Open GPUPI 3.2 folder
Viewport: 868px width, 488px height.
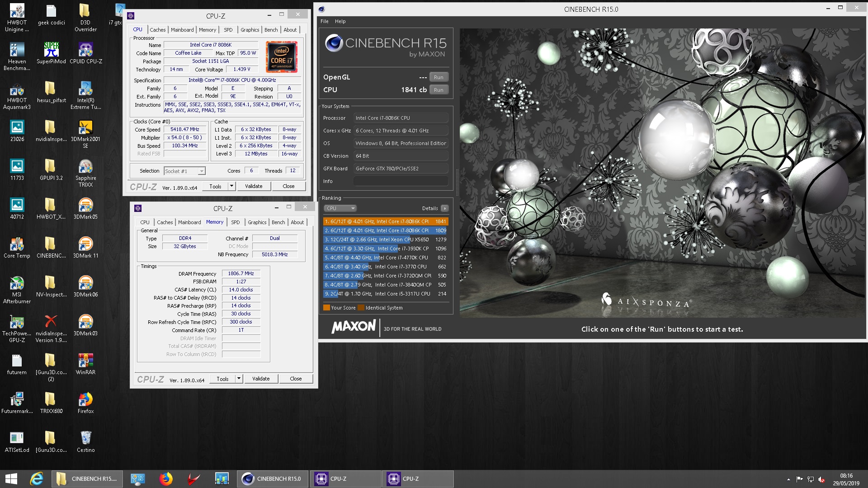[51, 170]
